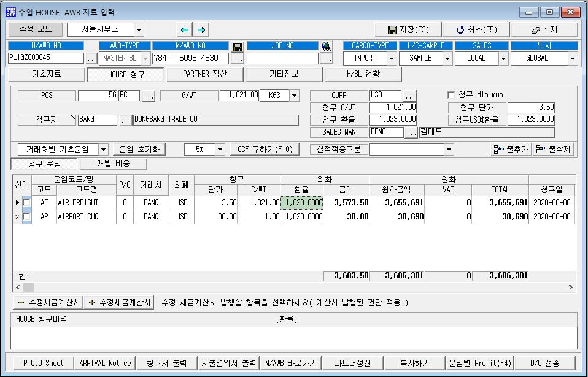Click P.O.D Sheet button
This screenshot has width=588, height=377.
tap(43, 363)
